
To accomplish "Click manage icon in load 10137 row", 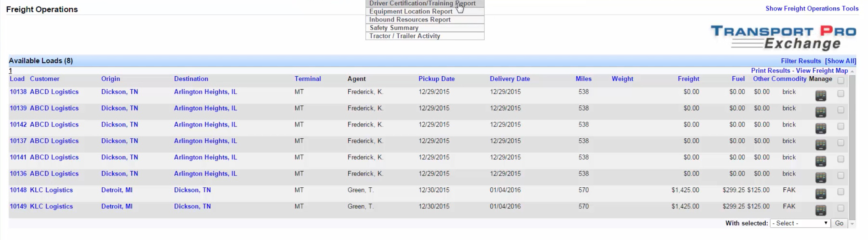I will click(x=820, y=145).
